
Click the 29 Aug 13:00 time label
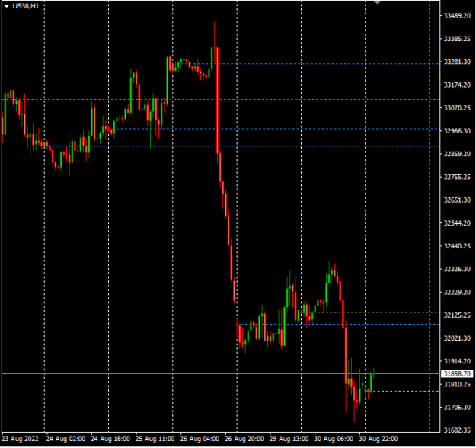click(289, 439)
